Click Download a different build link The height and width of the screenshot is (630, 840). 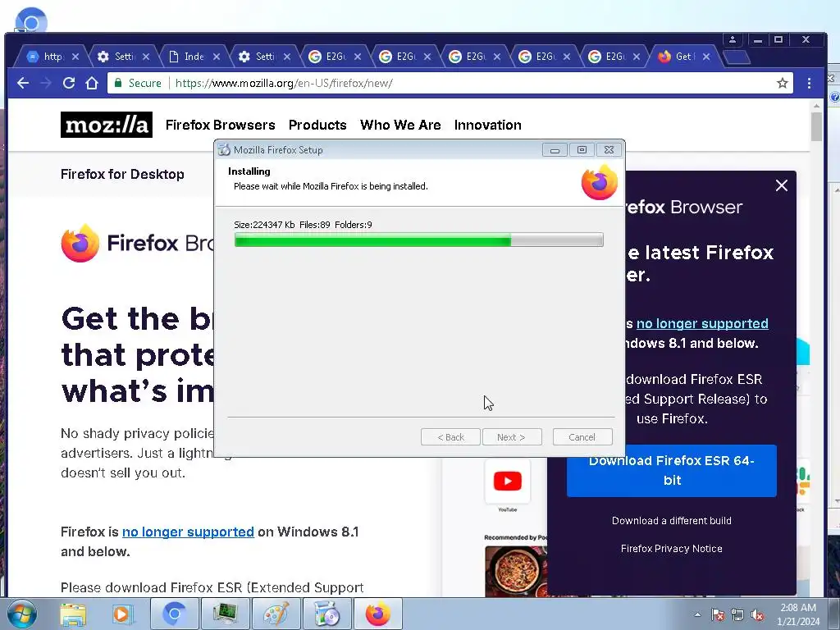tap(671, 521)
